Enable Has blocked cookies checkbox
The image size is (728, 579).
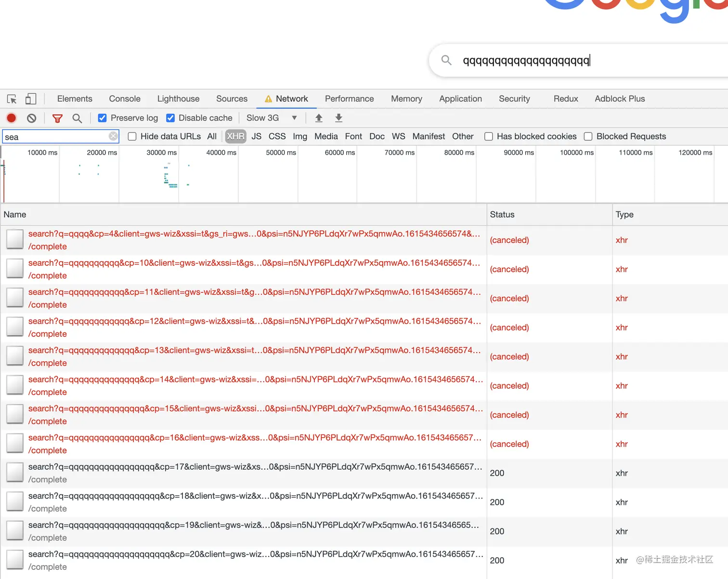click(489, 136)
